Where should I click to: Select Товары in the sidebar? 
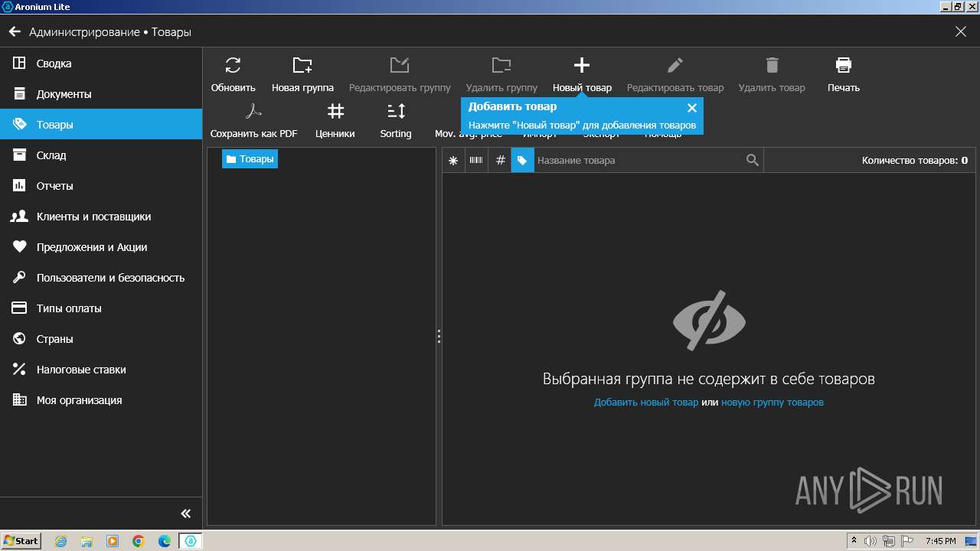coord(101,125)
